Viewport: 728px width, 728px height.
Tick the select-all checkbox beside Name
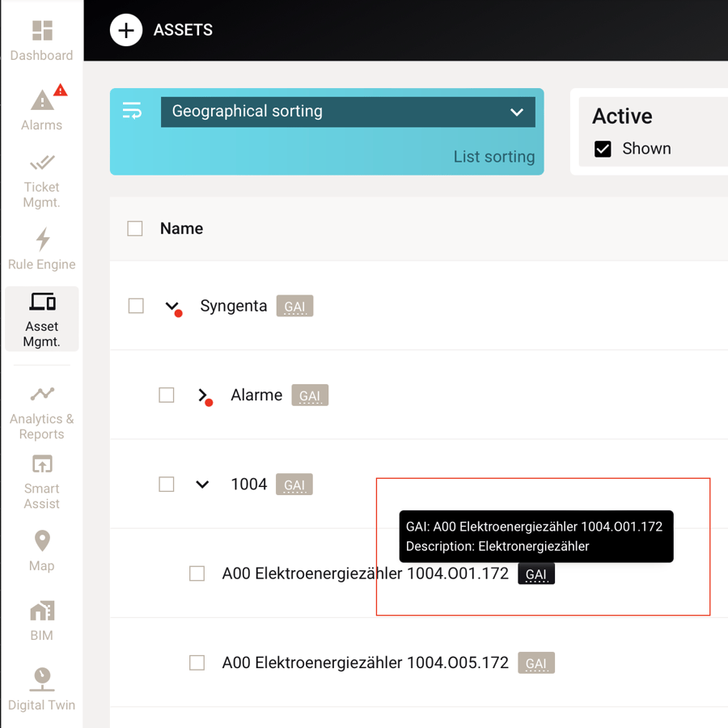[x=135, y=228]
